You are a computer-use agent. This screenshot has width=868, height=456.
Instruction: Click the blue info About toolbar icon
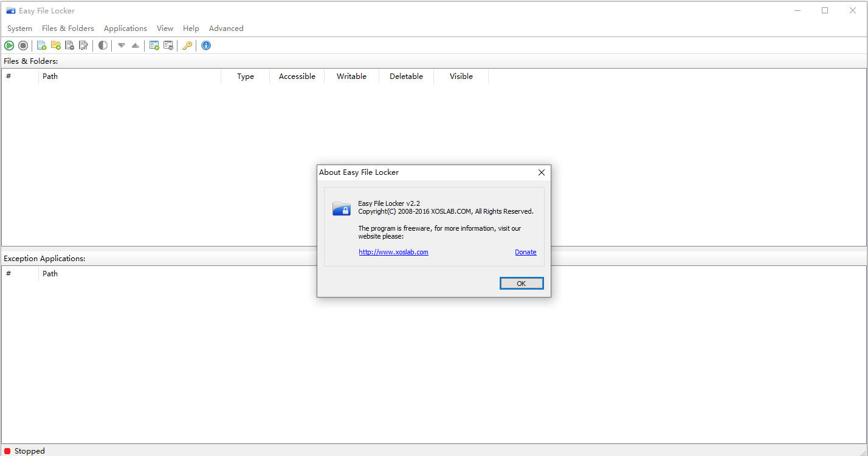pyautogui.click(x=206, y=46)
